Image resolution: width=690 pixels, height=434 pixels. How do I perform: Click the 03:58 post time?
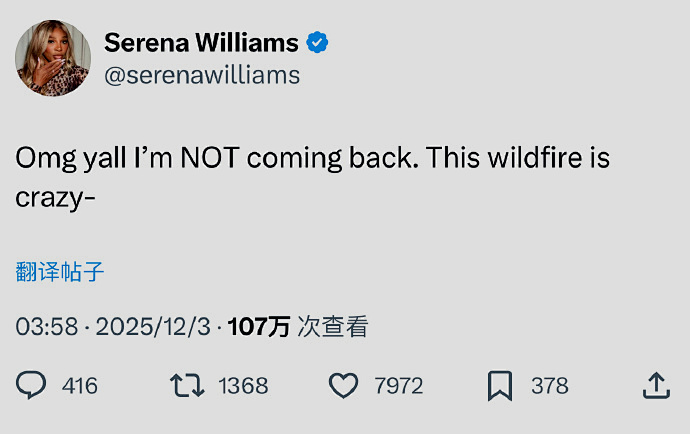pyautogui.click(x=46, y=326)
